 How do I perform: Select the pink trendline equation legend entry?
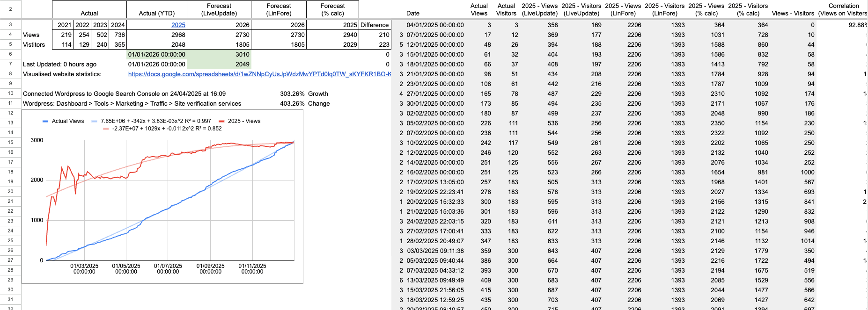pyautogui.click(x=167, y=129)
